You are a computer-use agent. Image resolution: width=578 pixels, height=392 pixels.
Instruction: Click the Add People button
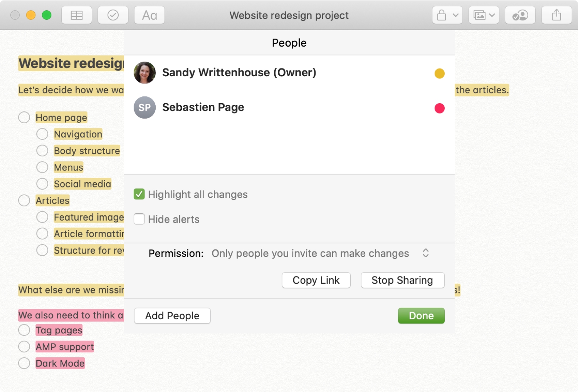[x=172, y=316]
